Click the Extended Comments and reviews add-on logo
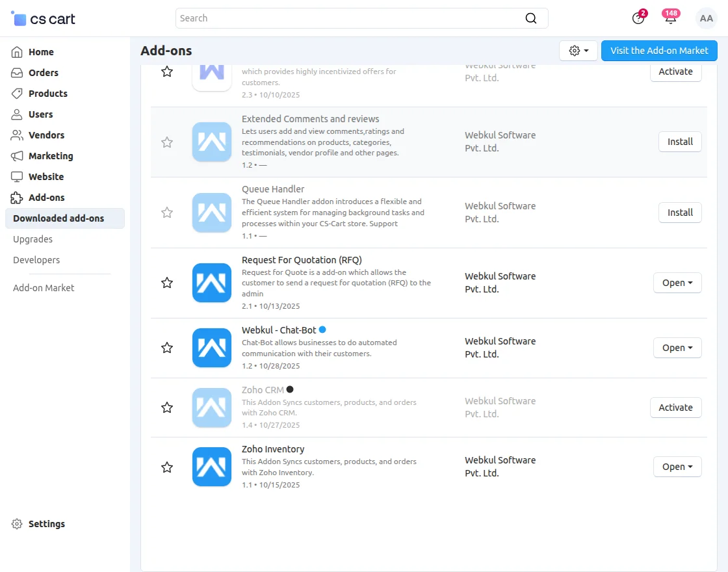The image size is (728, 572). coord(212,142)
